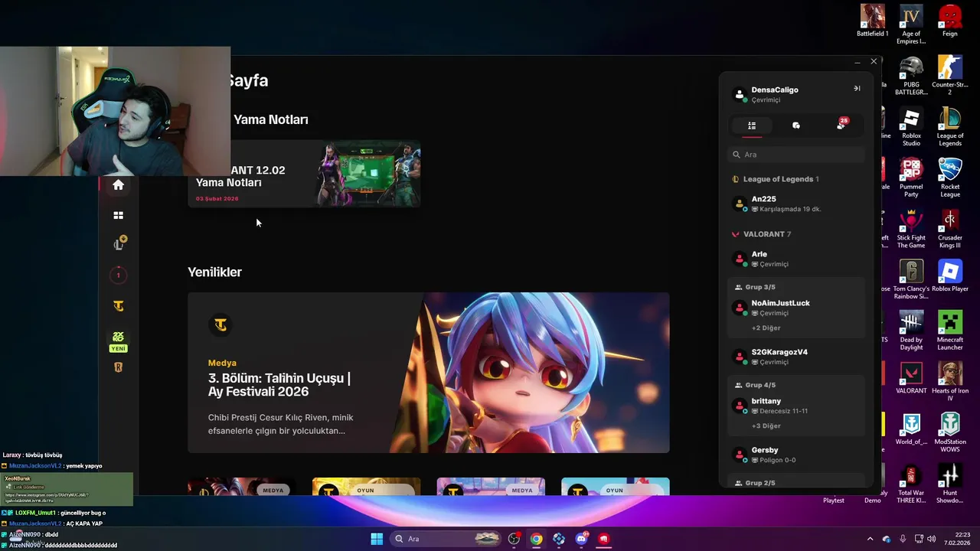Select the Legends of Runeterra sidebar icon

coord(118,367)
